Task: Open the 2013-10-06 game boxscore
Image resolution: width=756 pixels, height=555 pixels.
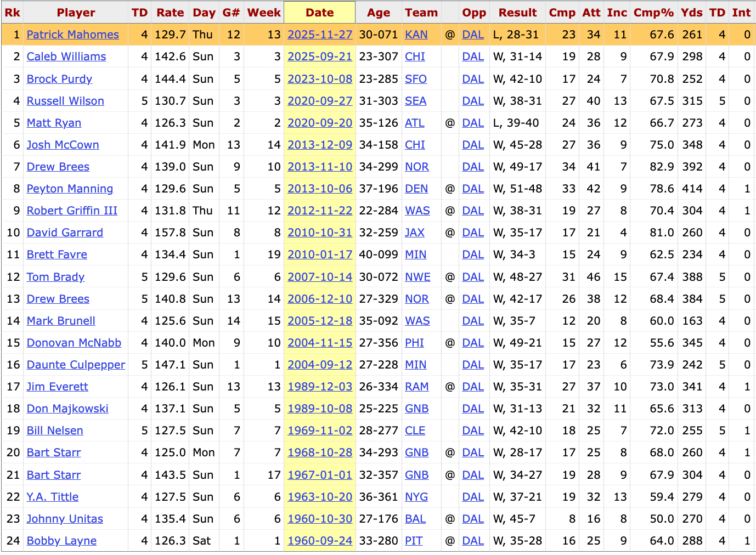Action: tap(320, 189)
